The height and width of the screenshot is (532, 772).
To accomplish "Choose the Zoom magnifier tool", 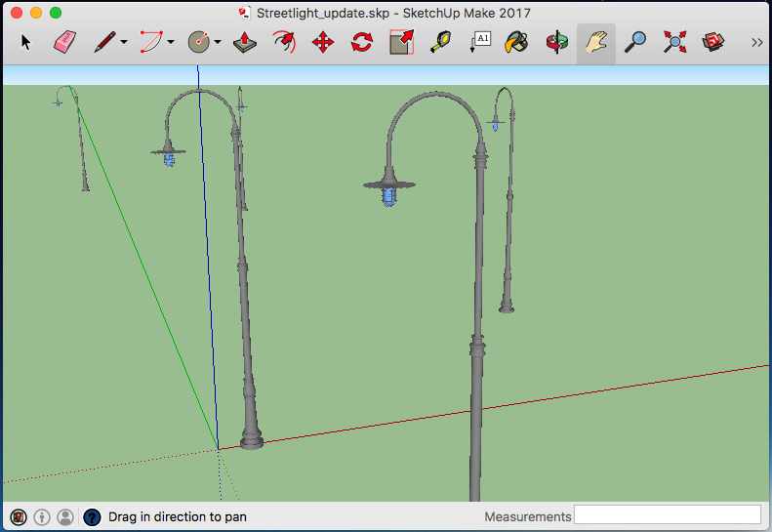I will (x=635, y=42).
